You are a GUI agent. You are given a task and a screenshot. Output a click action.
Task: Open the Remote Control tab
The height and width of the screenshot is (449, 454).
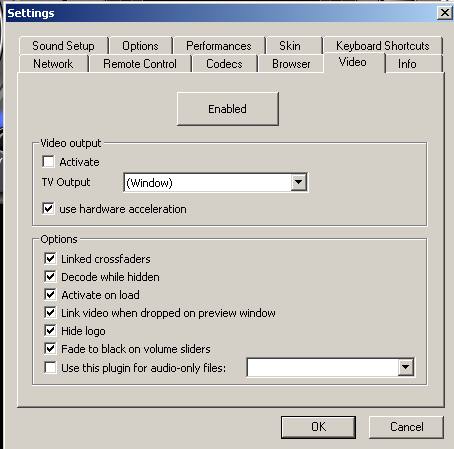click(x=140, y=64)
